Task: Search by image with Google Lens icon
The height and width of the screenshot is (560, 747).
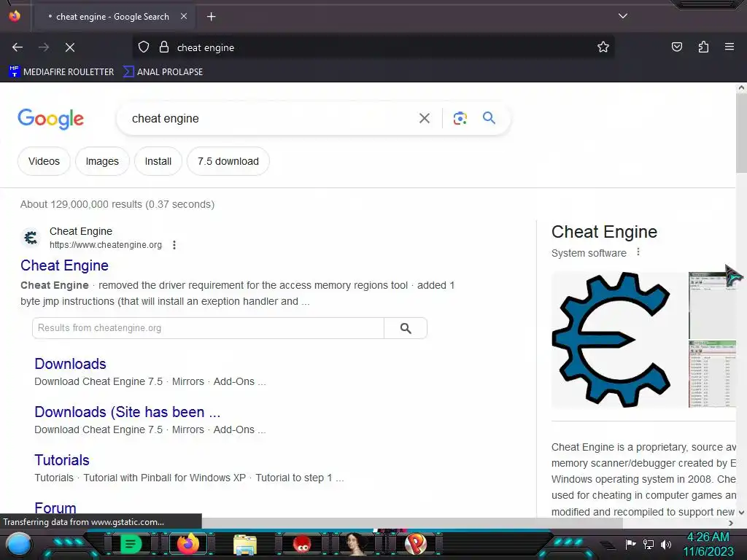Action: tap(460, 118)
